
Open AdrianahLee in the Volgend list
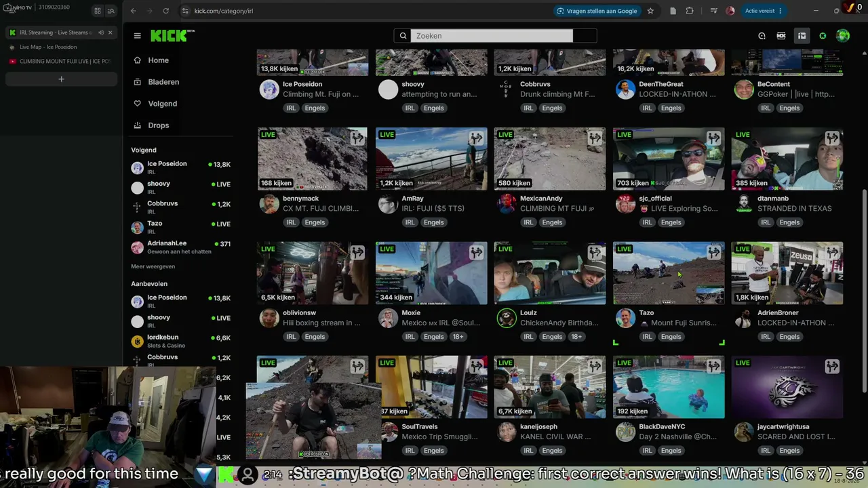[182, 247]
